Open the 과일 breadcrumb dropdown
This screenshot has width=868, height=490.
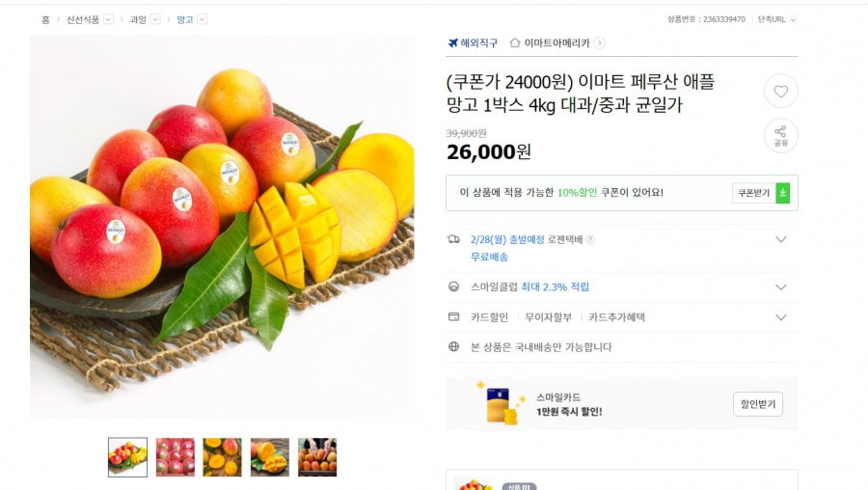(x=155, y=19)
